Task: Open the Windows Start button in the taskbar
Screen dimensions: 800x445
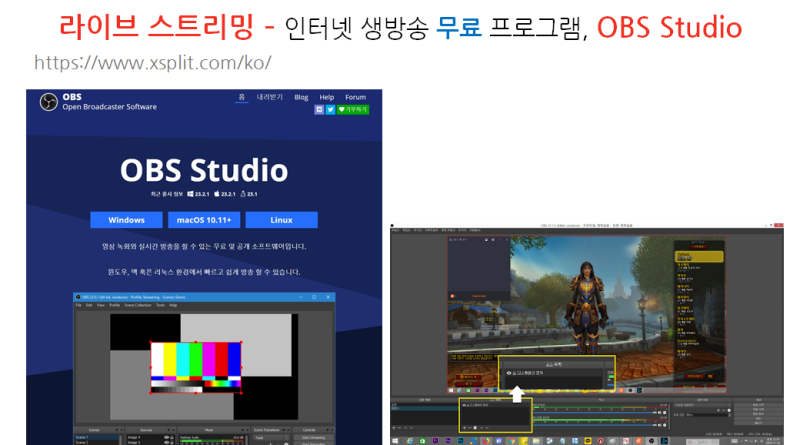Action: [395, 440]
